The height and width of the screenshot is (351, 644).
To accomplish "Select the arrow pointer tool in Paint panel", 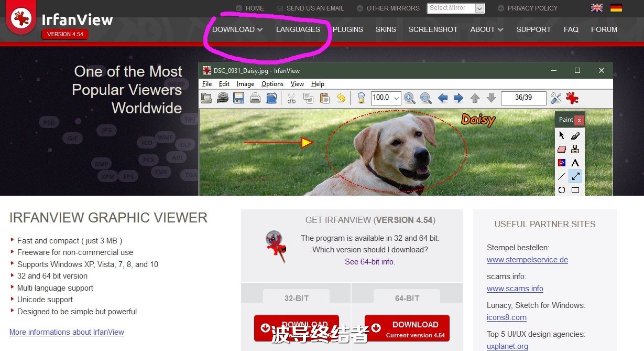I will coord(562,135).
